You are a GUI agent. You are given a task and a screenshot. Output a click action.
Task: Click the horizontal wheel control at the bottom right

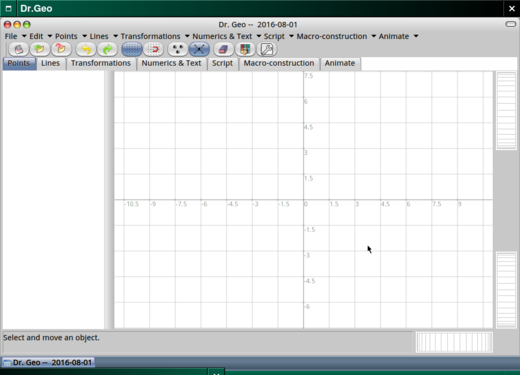click(x=454, y=342)
